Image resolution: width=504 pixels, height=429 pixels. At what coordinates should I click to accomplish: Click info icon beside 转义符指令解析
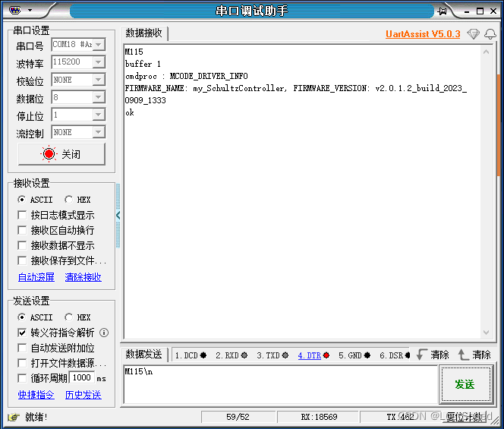pyautogui.click(x=104, y=333)
